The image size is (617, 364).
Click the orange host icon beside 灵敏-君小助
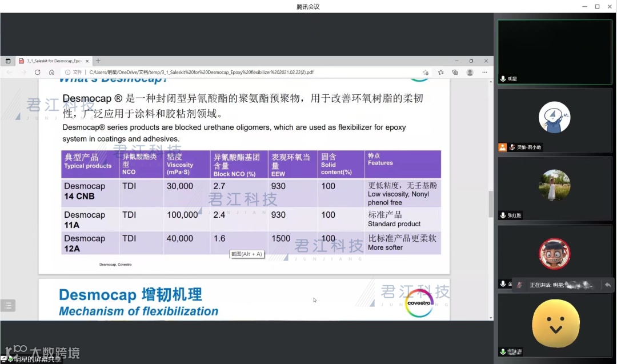503,147
